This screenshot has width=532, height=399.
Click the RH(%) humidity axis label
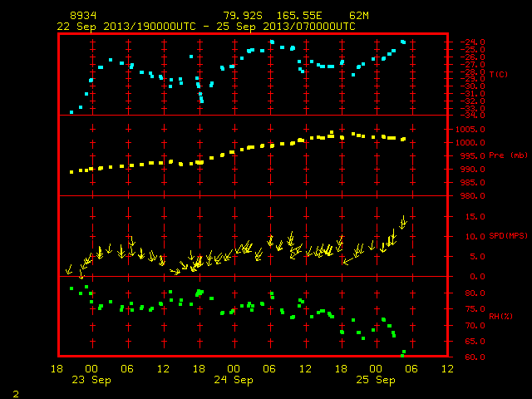500,317
